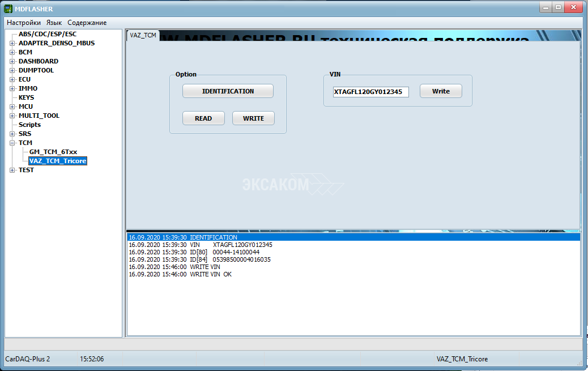Switch to the VAZ_TCM tab

pyautogui.click(x=143, y=35)
